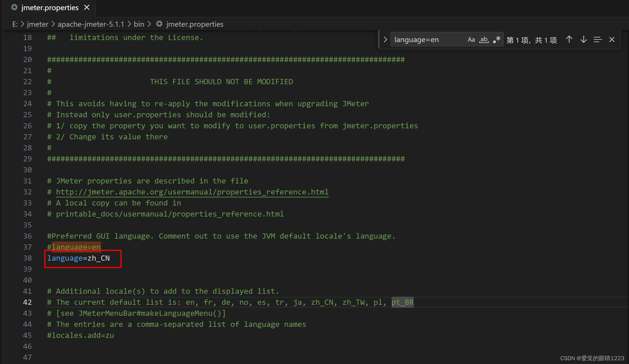
Task: Go to previous match arrow
Action: [569, 40]
